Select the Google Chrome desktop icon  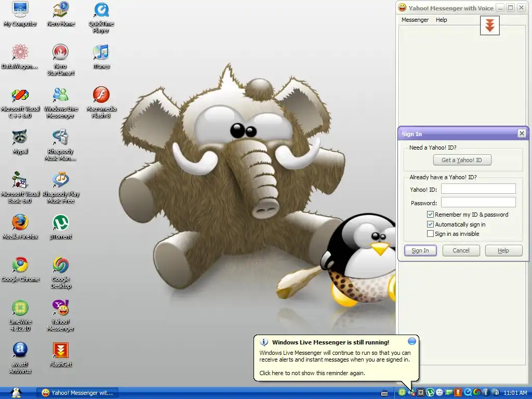[20, 270]
